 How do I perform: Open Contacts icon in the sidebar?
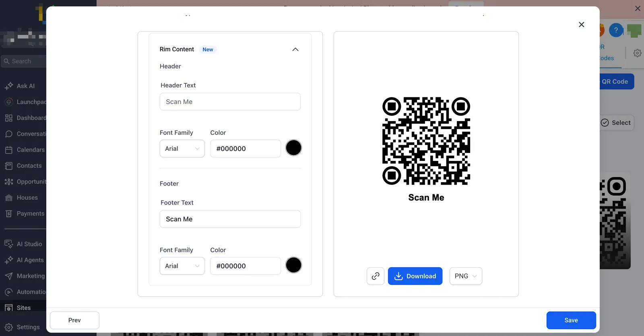click(9, 166)
